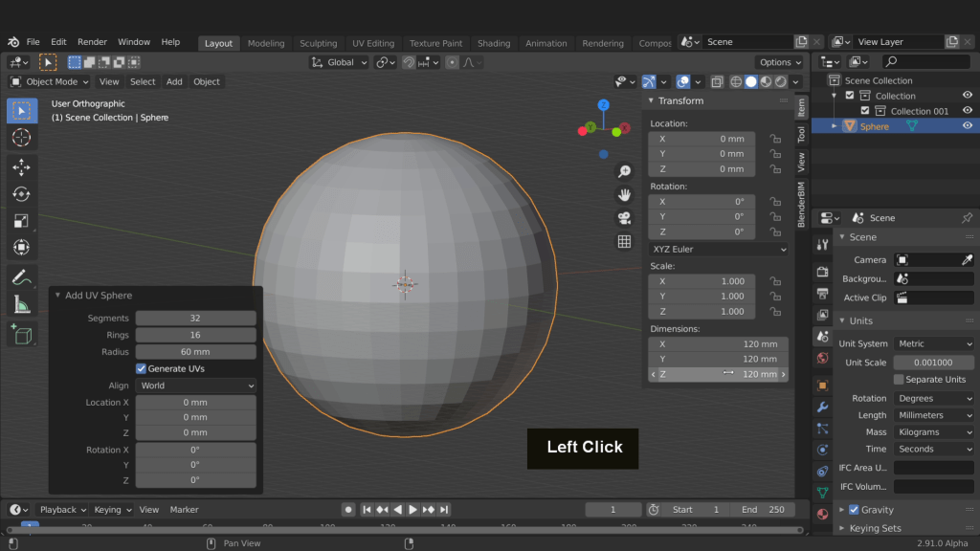
Task: Switch to the Sculpting workspace tab
Action: pyautogui.click(x=318, y=43)
